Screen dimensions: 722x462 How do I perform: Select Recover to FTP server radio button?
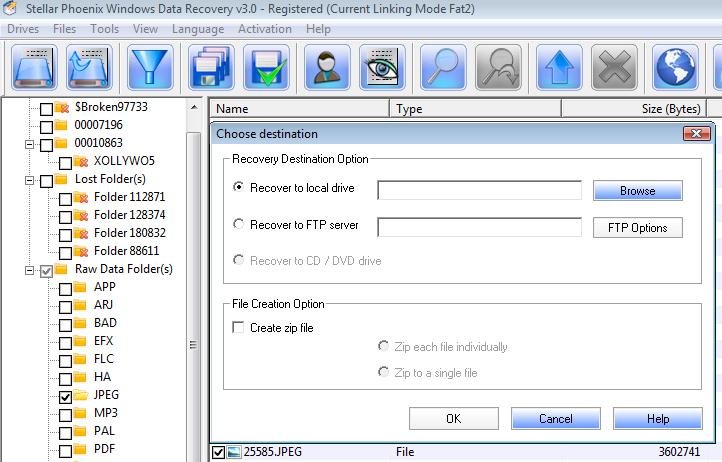[x=239, y=224]
